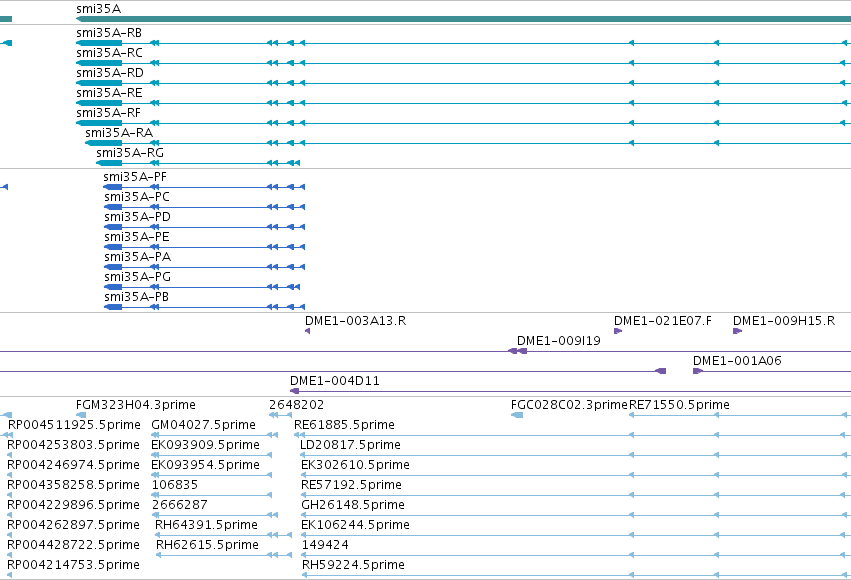Select the RE57192.5prime EST
The image size is (851, 580).
point(351,485)
